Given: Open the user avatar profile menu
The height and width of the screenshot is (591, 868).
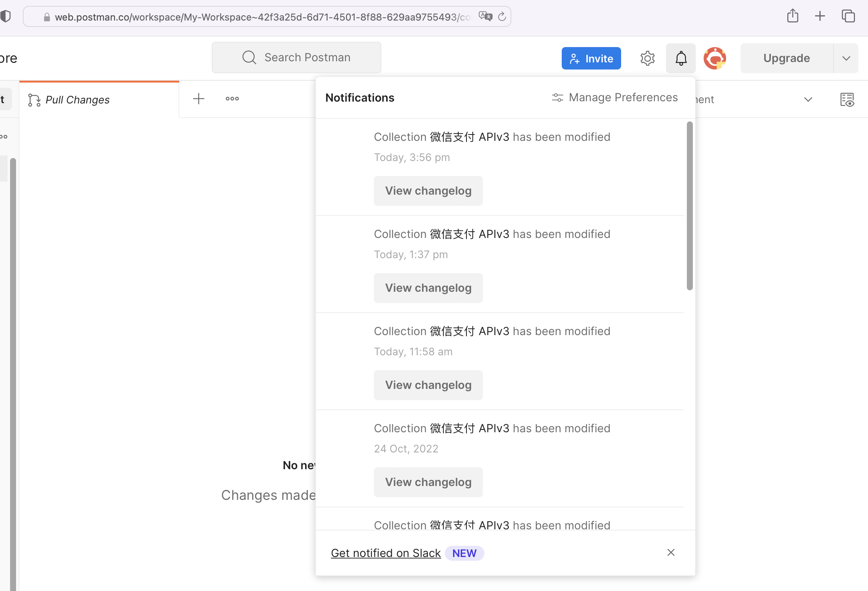Looking at the screenshot, I should [x=714, y=58].
